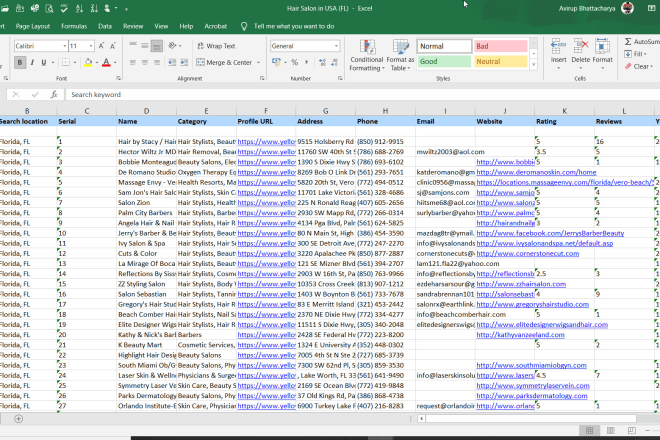
Task: Toggle Align Left alignment
Action: 133,62
